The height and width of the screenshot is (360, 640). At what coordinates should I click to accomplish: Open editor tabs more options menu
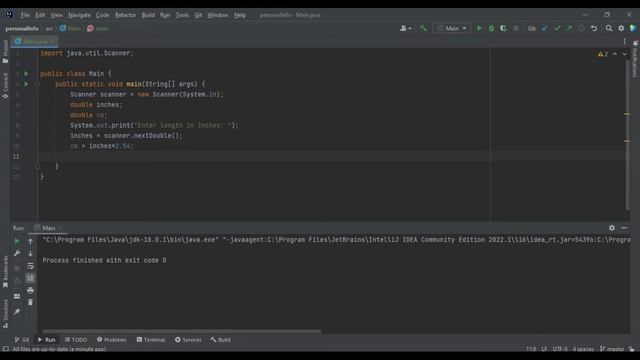(624, 41)
